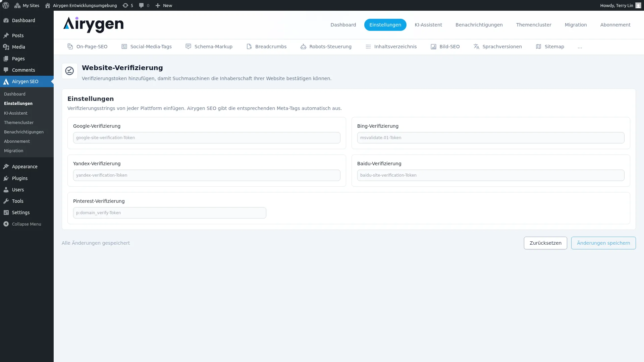Switch to Migration top navigation tab

coord(576,25)
